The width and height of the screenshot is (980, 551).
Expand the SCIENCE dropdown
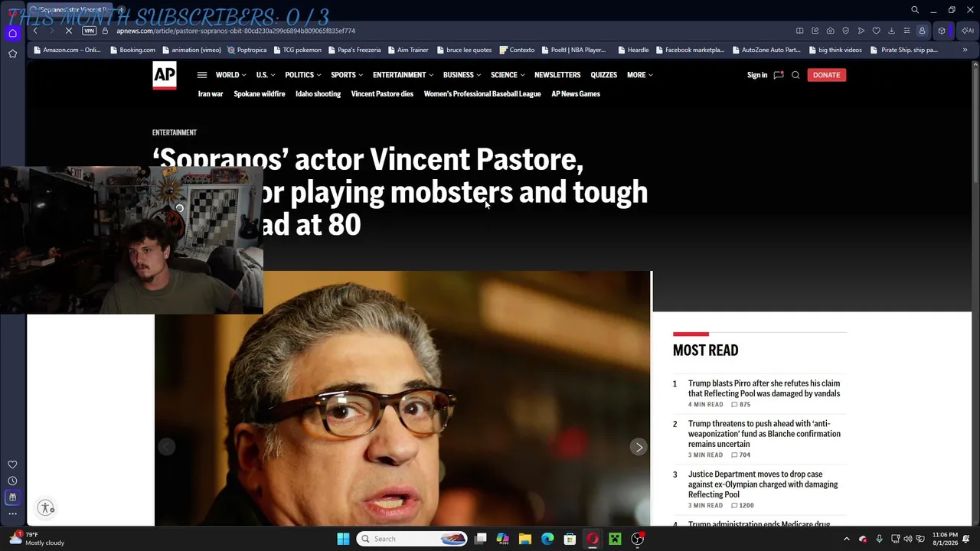[x=508, y=75]
